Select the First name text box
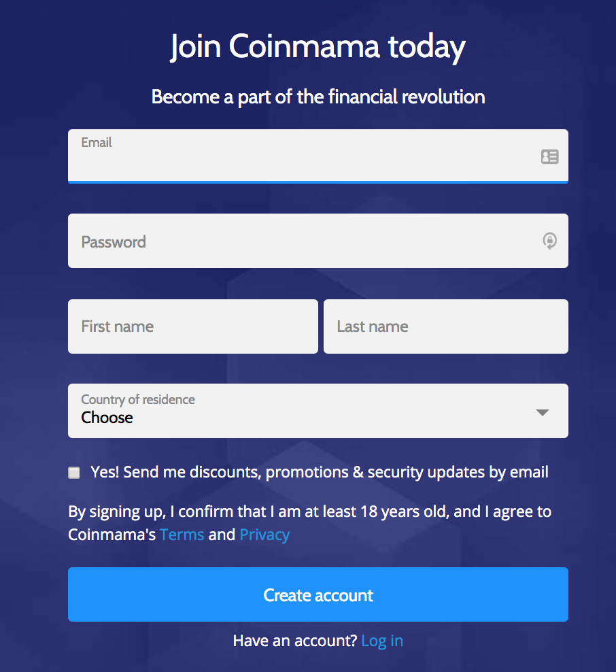616x672 pixels. point(192,326)
